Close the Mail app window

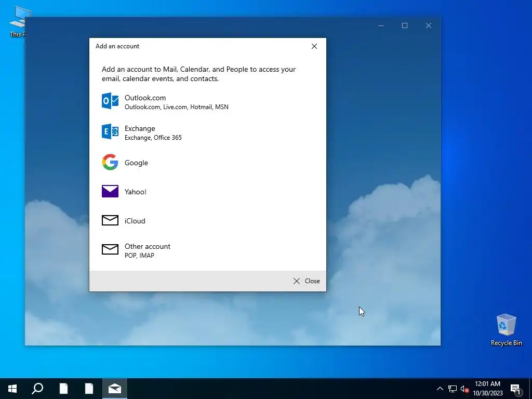click(x=429, y=25)
